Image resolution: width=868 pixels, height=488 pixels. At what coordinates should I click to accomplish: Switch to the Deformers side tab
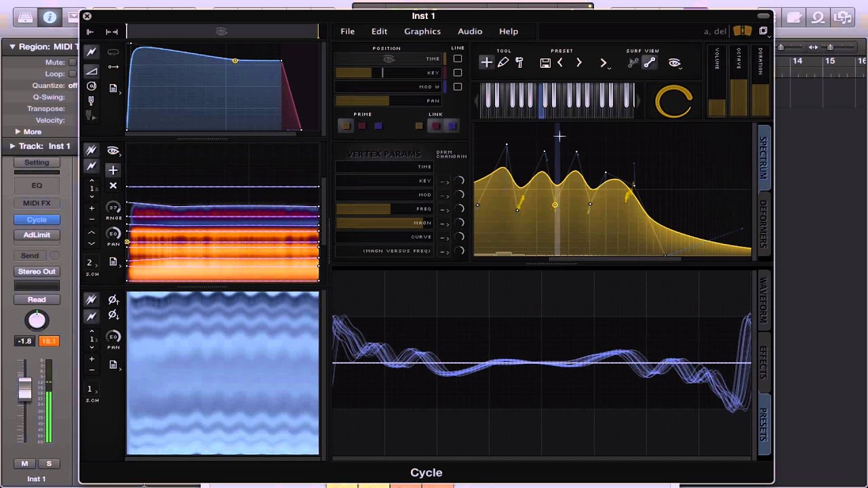[764, 224]
